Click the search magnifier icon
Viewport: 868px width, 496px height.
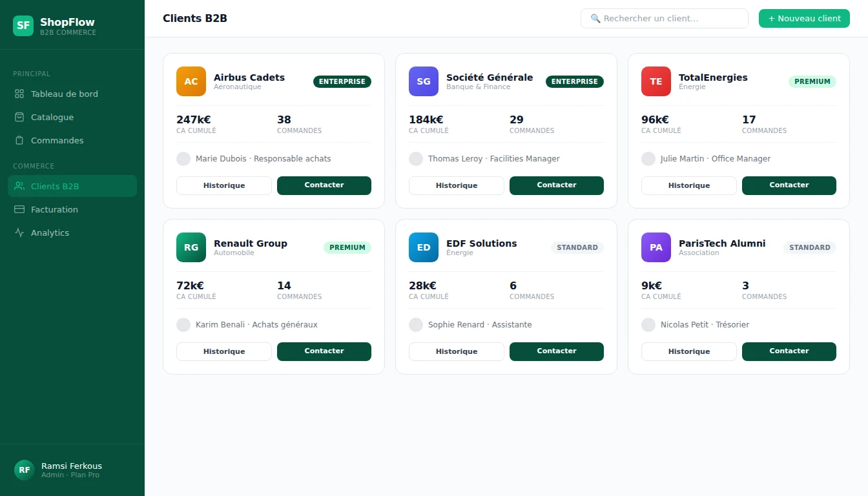coord(595,19)
